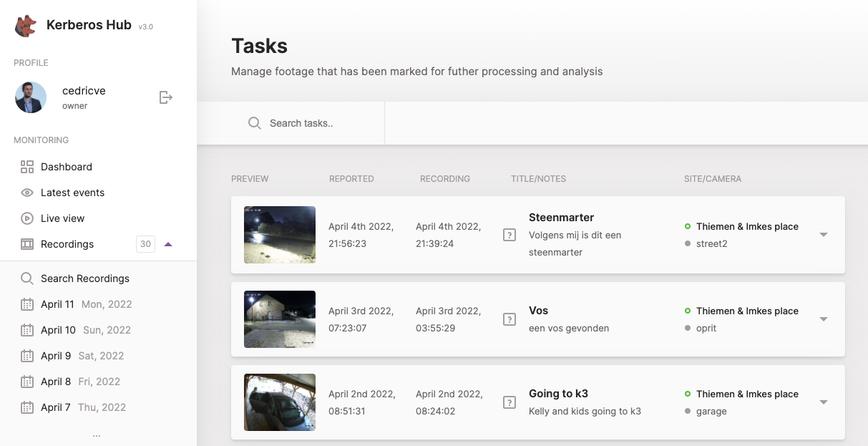Click the gray dot next to oprit camera
Image resolution: width=868 pixels, height=446 pixels.
click(x=689, y=327)
